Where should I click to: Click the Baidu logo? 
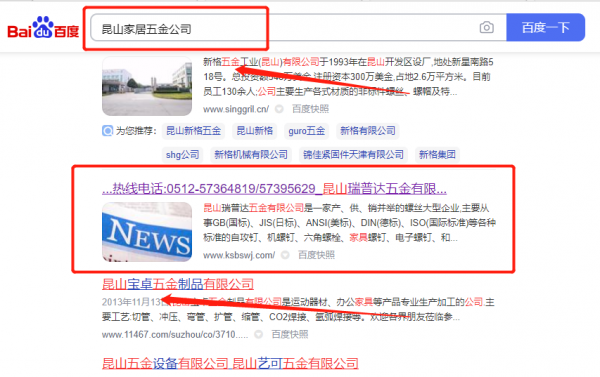[x=43, y=28]
